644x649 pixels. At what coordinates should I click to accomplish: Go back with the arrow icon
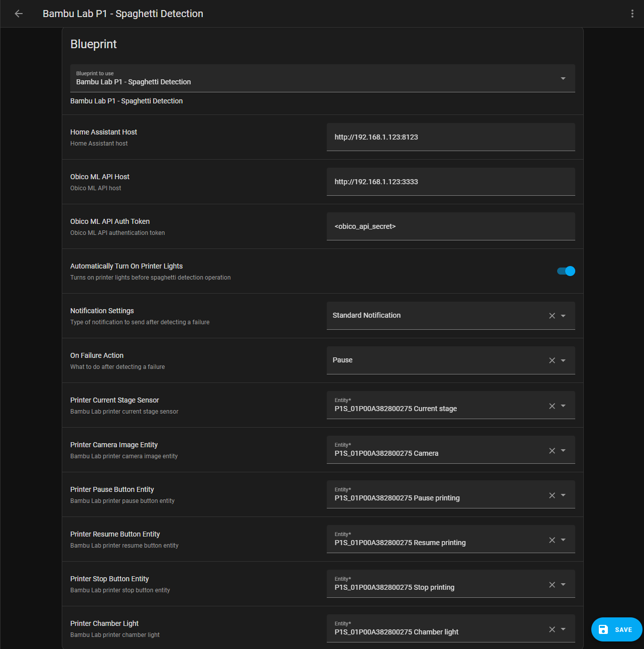pyautogui.click(x=19, y=14)
